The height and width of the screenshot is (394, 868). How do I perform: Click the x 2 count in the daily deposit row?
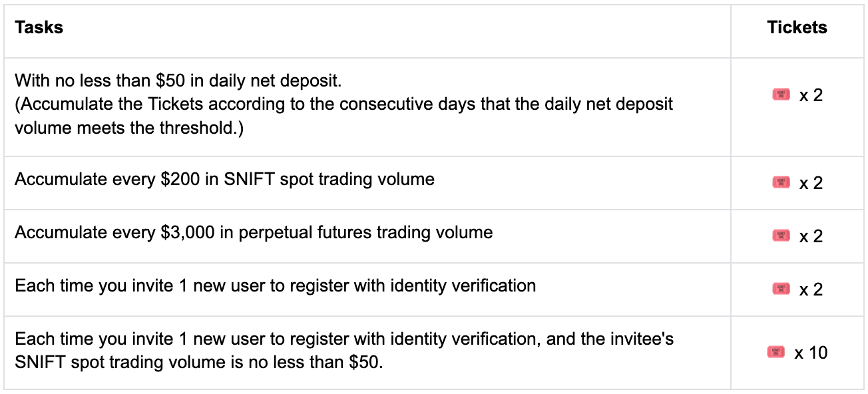pyautogui.click(x=811, y=96)
